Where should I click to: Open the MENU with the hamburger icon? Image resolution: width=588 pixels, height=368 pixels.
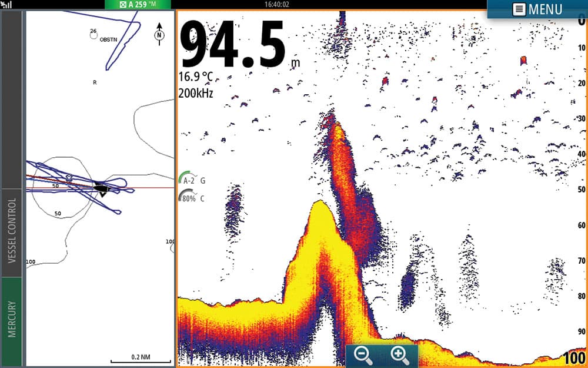pos(519,9)
